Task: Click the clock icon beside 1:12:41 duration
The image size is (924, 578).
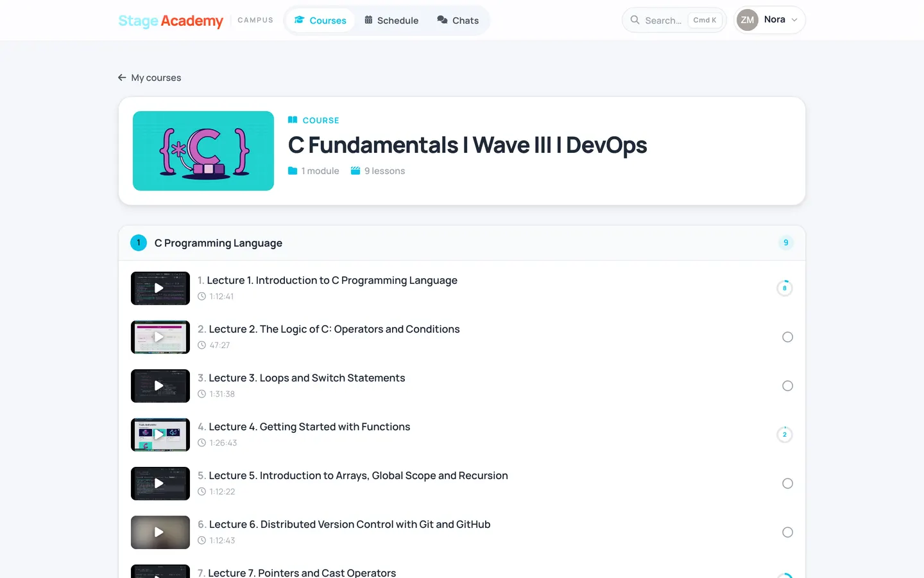Action: (x=202, y=297)
